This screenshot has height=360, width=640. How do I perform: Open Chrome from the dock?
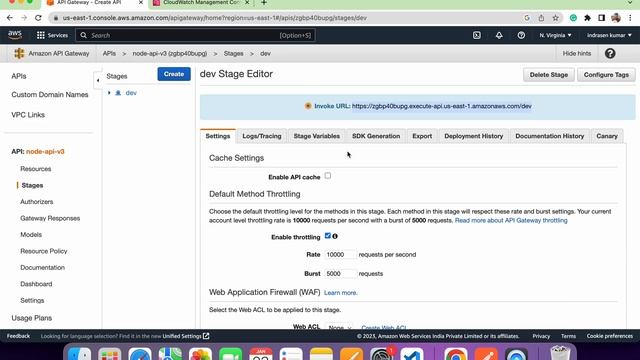coord(456,354)
